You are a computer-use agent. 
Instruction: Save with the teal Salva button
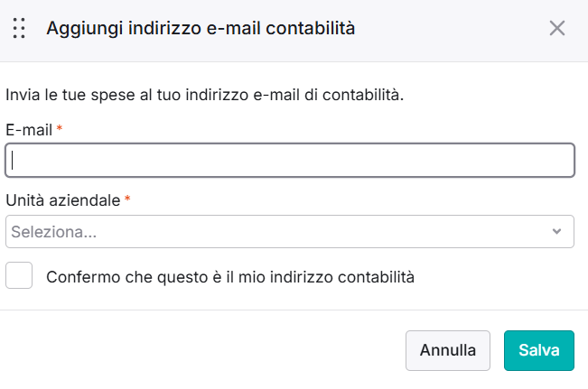pos(539,350)
